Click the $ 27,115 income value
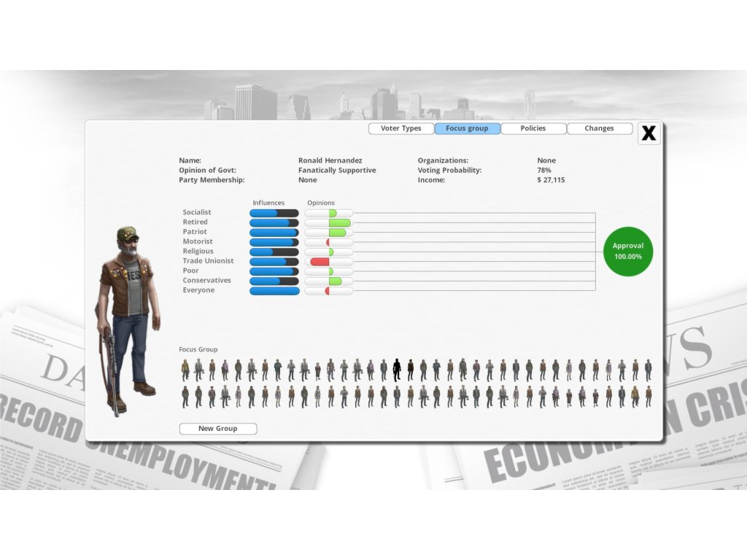 coord(551,180)
